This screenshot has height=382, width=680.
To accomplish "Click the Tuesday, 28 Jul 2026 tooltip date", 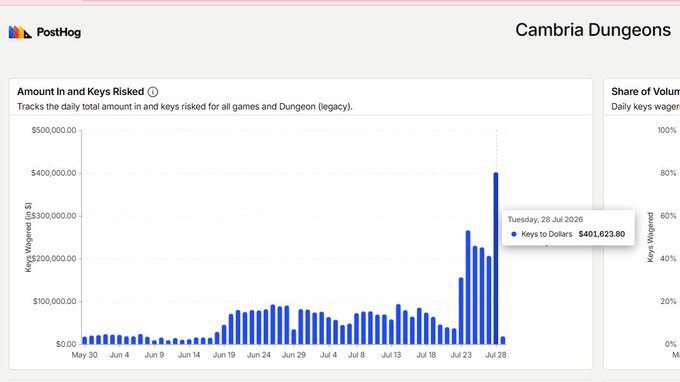I will pyautogui.click(x=545, y=219).
